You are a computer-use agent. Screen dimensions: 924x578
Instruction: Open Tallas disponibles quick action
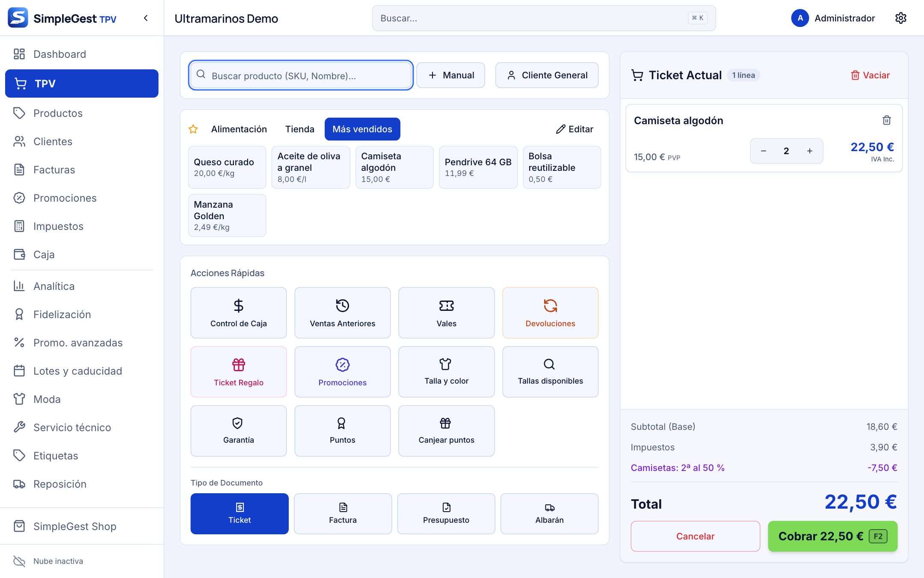[551, 372]
